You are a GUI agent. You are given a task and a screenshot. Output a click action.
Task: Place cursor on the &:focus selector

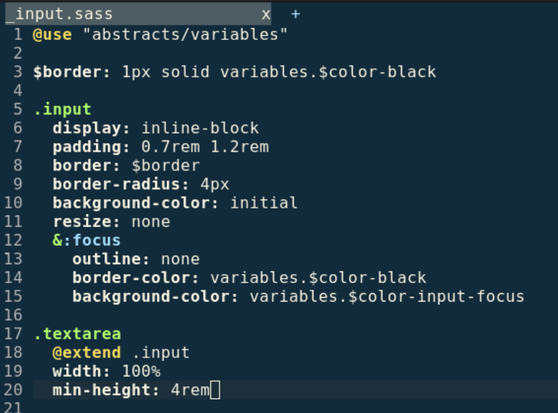pyautogui.click(x=86, y=240)
